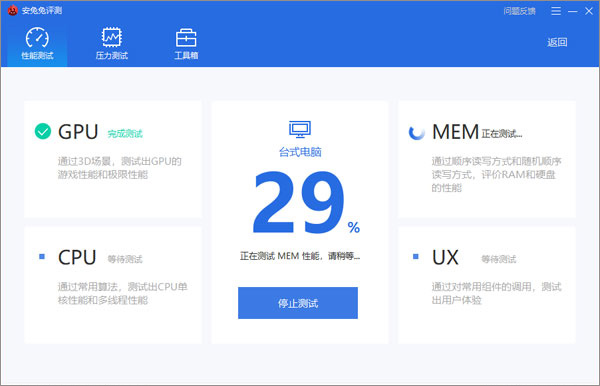Click the 正在测试 MEM 性能 status message

300,256
